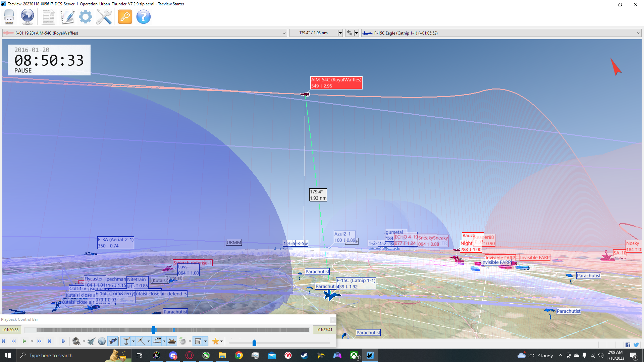
Task: Click the AIM-54C RoyalWaffles missile label
Action: (336, 83)
